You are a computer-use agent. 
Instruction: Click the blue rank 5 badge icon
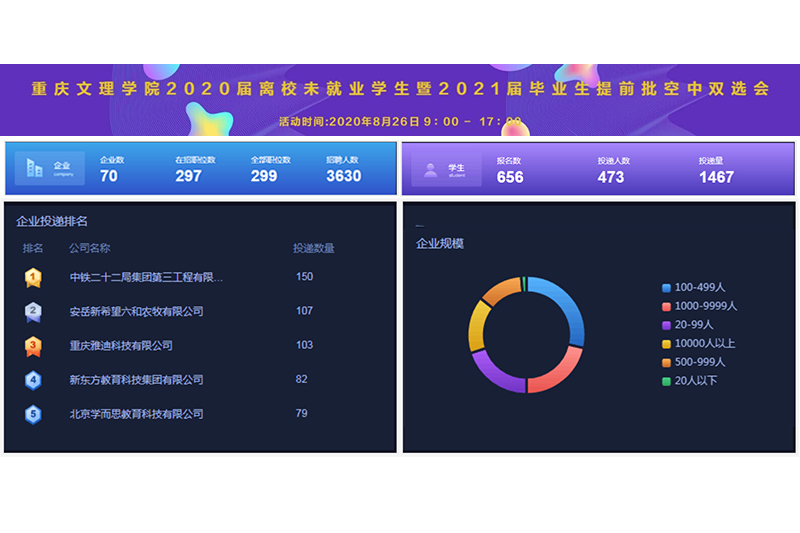tap(33, 413)
